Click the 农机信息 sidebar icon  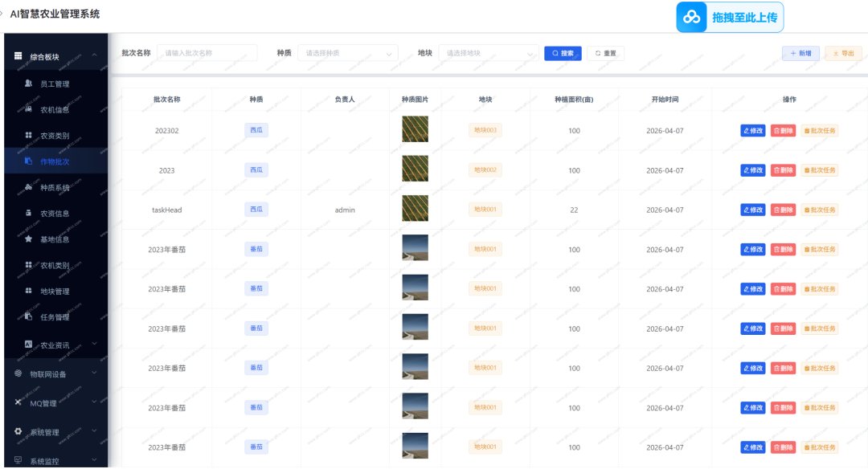click(x=28, y=109)
